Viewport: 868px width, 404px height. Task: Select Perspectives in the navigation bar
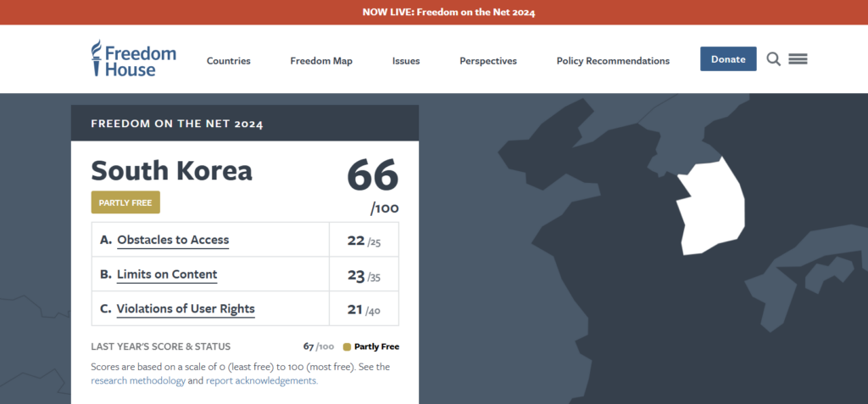(x=488, y=61)
